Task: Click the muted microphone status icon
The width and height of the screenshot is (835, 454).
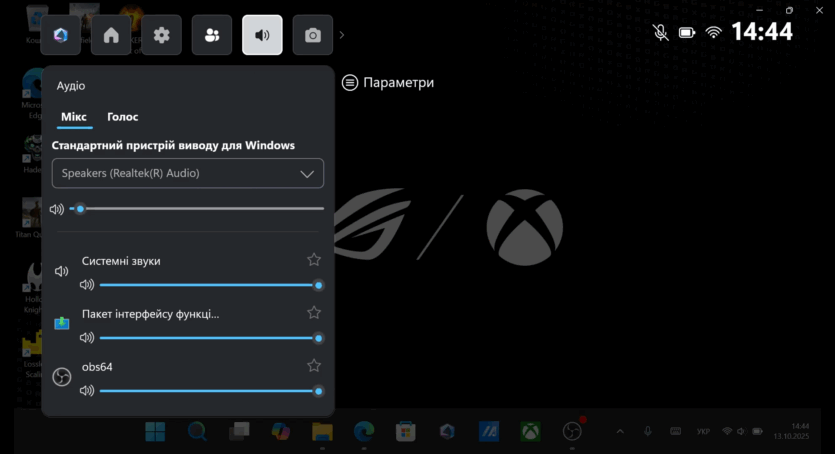Action: 661,32
